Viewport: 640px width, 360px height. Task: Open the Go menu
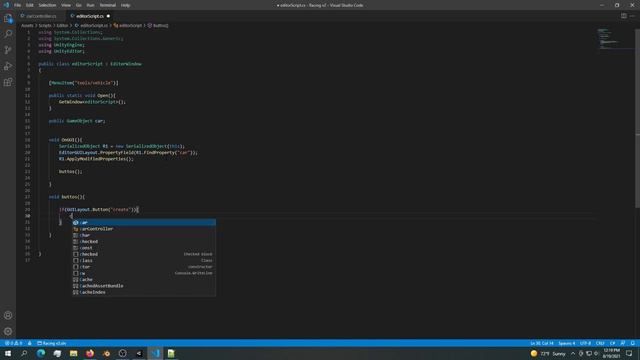[78, 5]
